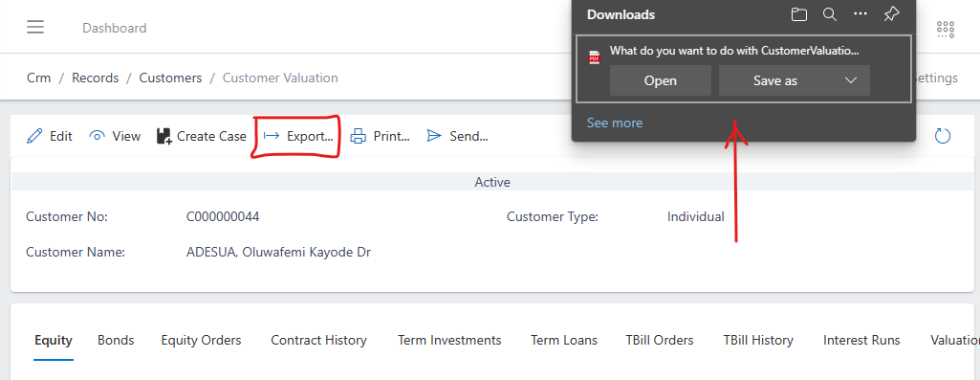Screen dimensions: 980x380
Task: Click the refresh circular arrow icon
Action: [943, 136]
